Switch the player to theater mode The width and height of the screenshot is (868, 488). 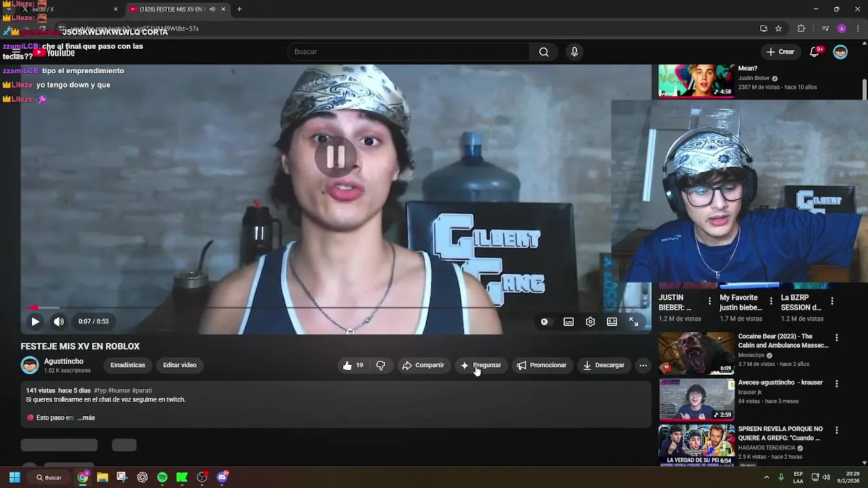[612, 322]
